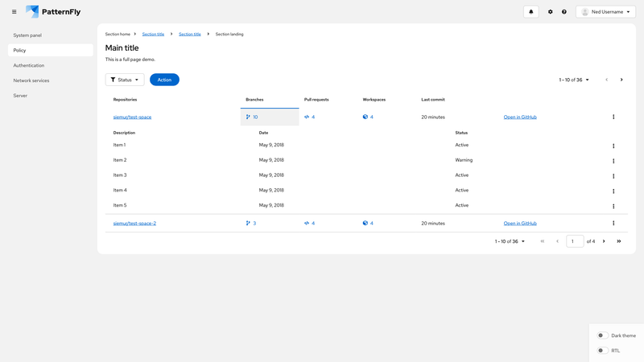This screenshot has height=362, width=644.
Task: Select Authentication in the sidebar
Action: 29,65
